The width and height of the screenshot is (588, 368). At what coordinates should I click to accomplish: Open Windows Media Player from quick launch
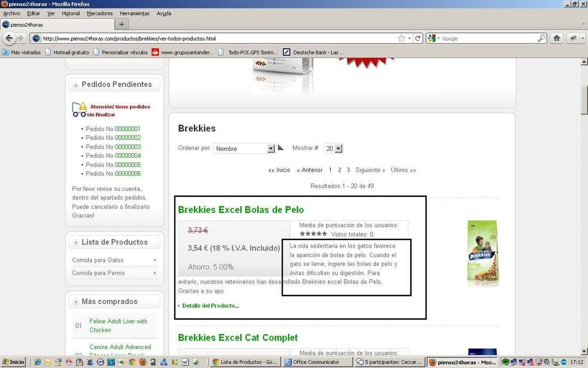pos(100,362)
